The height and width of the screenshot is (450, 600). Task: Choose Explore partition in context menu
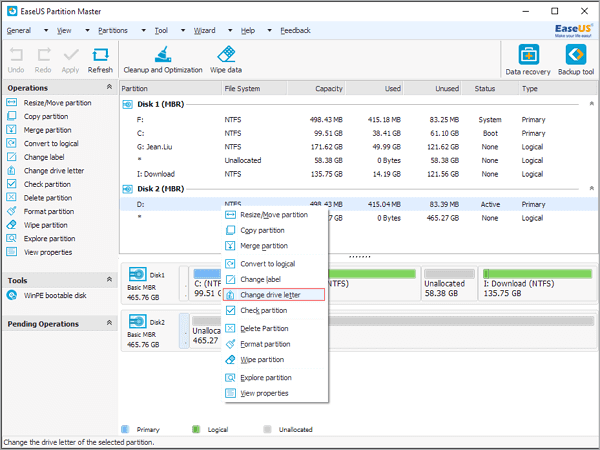(x=274, y=378)
